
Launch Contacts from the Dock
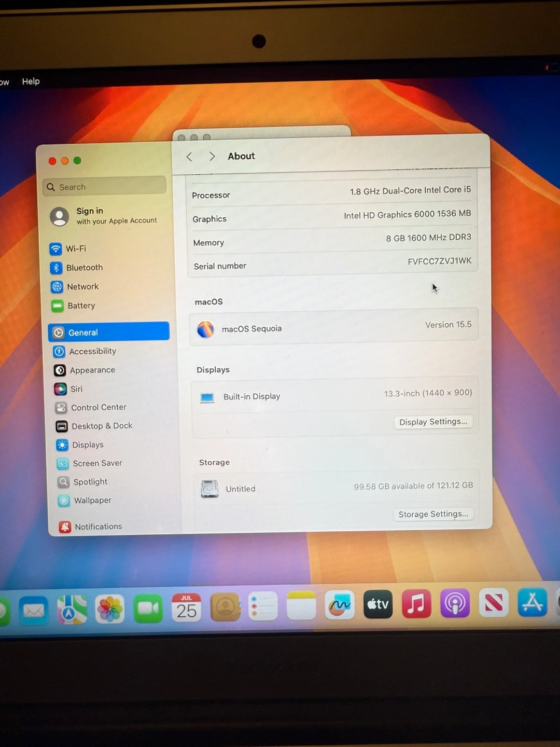coord(225,607)
